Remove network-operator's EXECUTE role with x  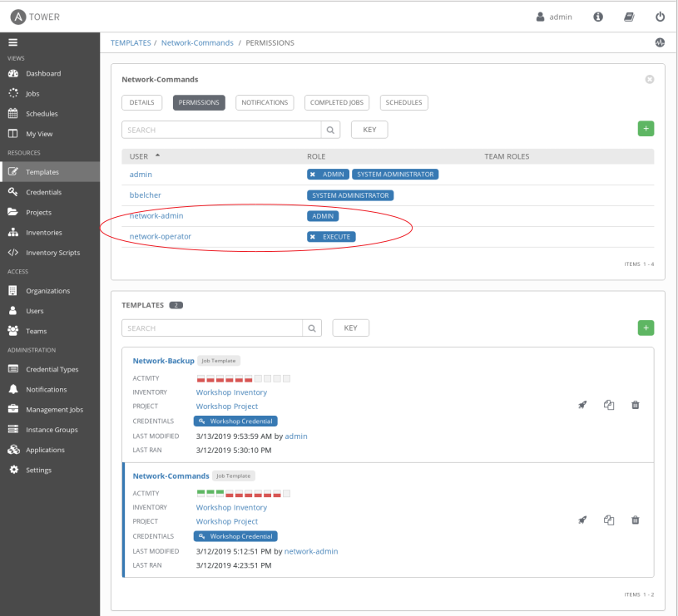click(313, 237)
